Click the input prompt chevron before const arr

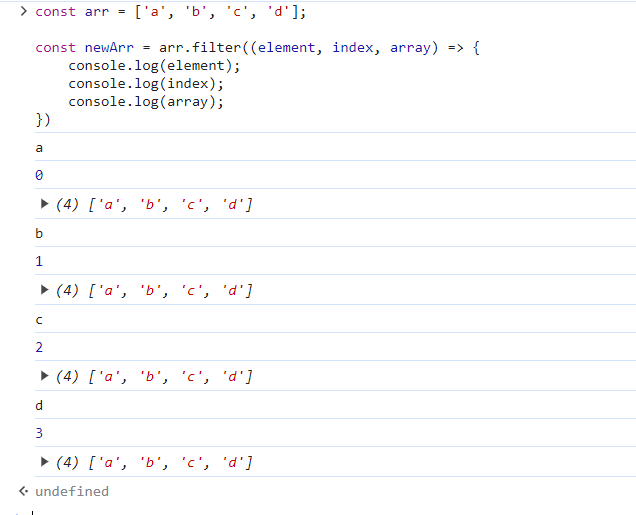click(x=24, y=11)
